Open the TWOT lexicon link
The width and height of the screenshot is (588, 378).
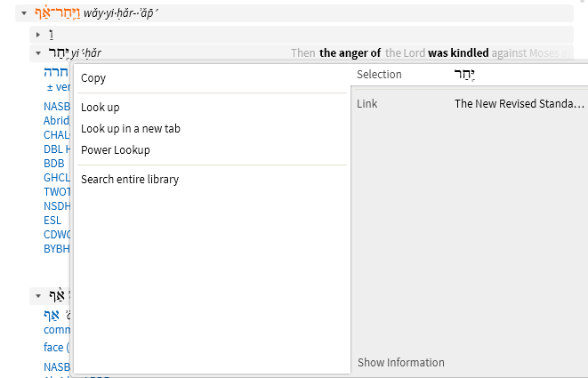point(57,192)
